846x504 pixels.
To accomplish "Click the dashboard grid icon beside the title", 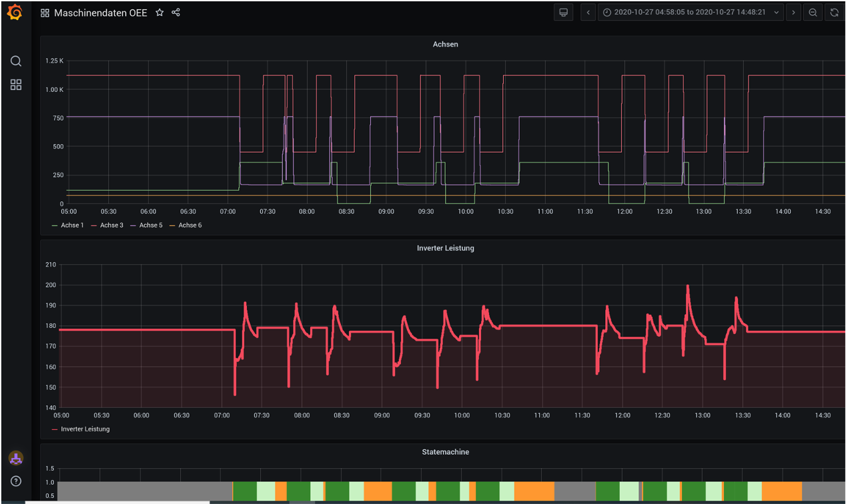I will tap(45, 13).
